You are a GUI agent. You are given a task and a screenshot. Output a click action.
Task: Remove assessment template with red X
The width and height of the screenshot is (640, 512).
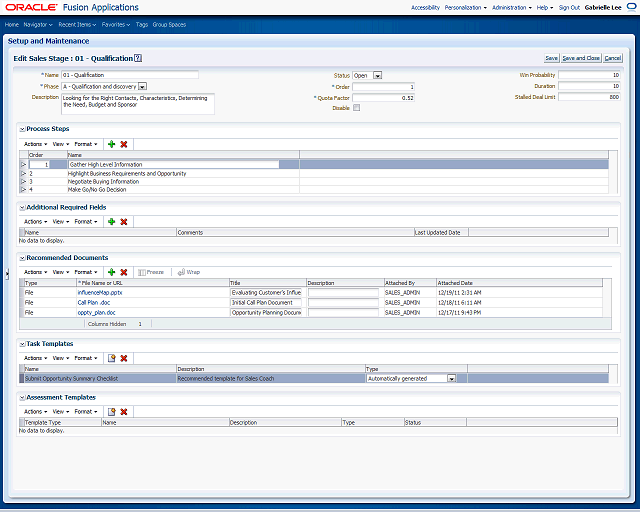[124, 412]
